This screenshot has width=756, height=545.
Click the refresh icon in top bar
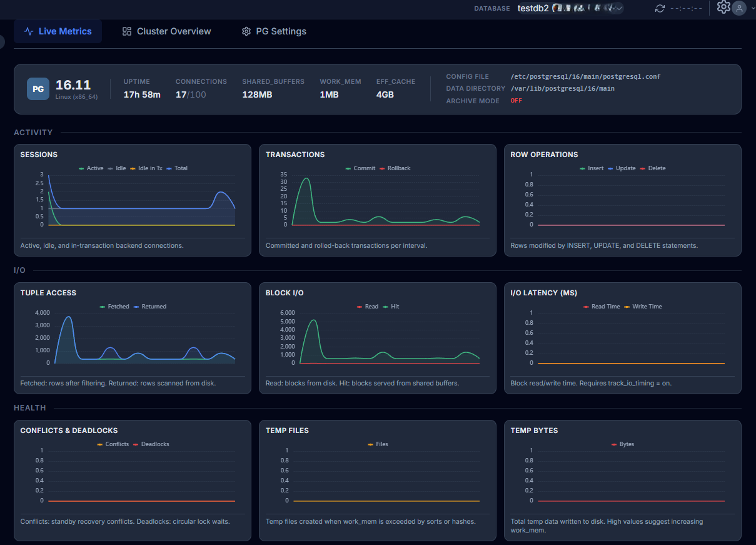point(660,8)
